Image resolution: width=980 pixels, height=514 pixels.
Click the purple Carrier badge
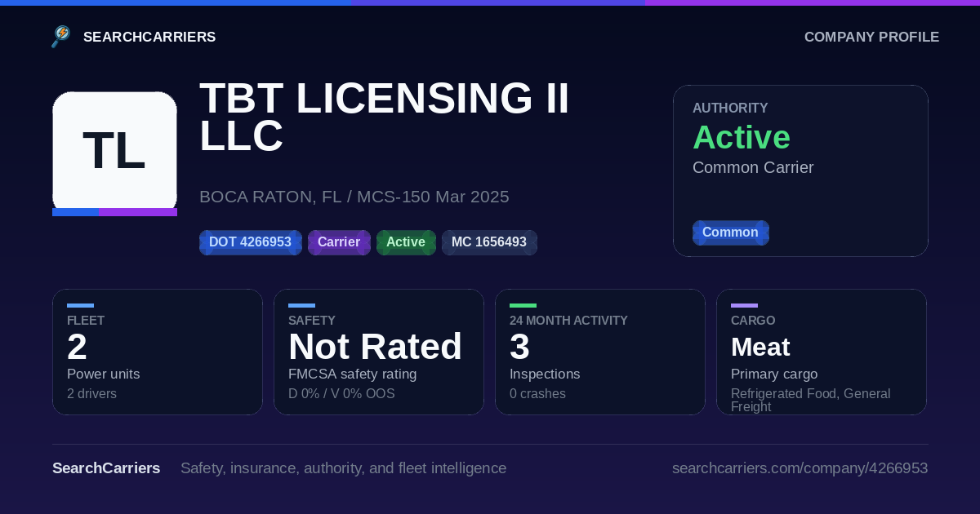pos(339,242)
